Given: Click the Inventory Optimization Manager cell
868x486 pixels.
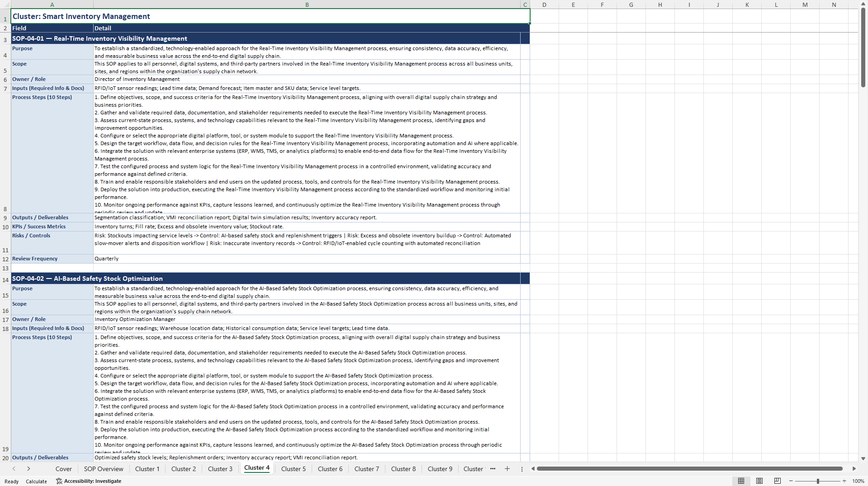Looking at the screenshot, I should click(307, 319).
